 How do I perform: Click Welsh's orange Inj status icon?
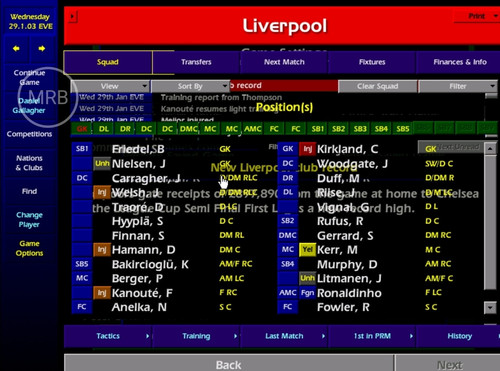(102, 192)
